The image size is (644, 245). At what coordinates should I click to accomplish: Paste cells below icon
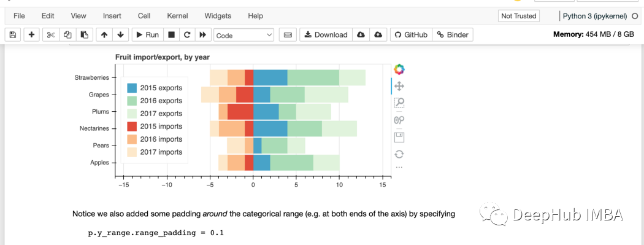[x=84, y=35]
